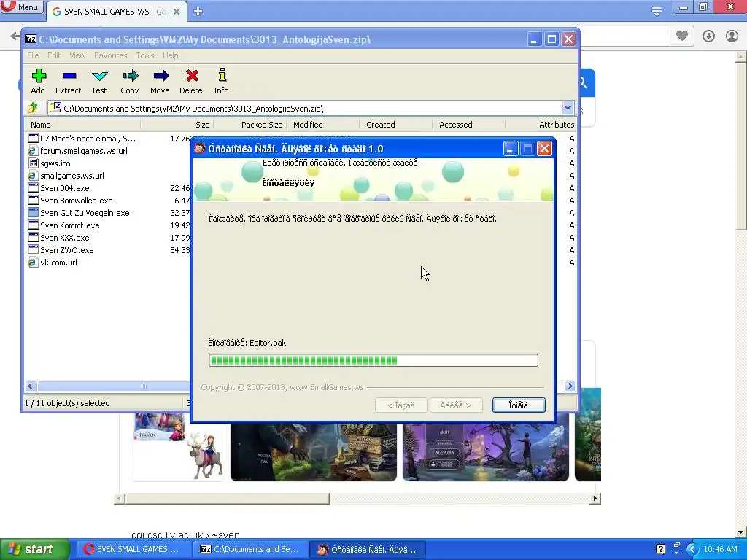Image resolution: width=747 pixels, height=560 pixels.
Task: Click the Copy toolbar icon
Action: coord(130,82)
